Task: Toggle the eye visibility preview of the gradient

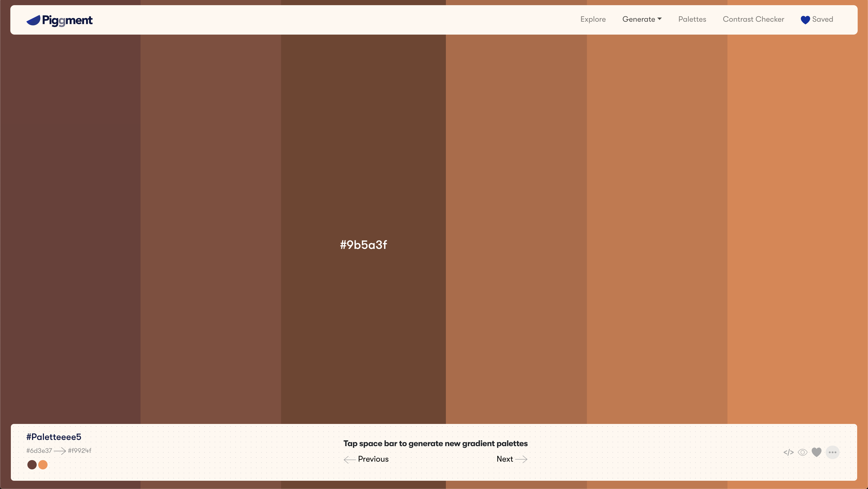Action: (803, 452)
